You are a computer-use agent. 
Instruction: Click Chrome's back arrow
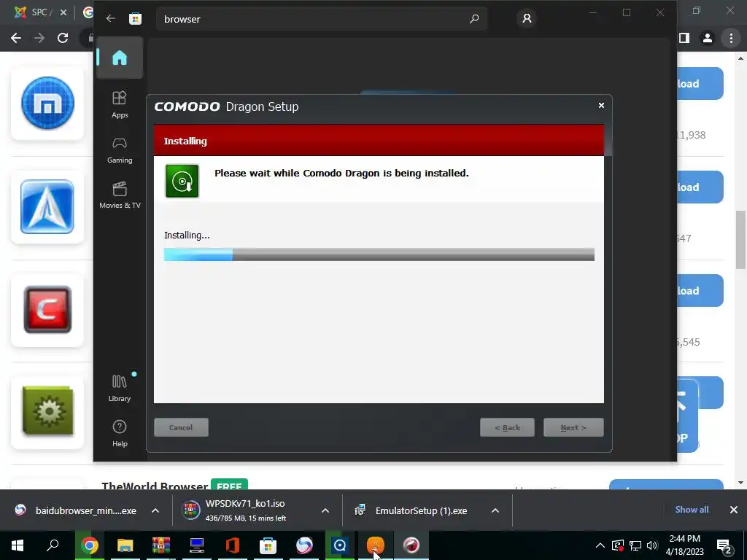pos(16,38)
